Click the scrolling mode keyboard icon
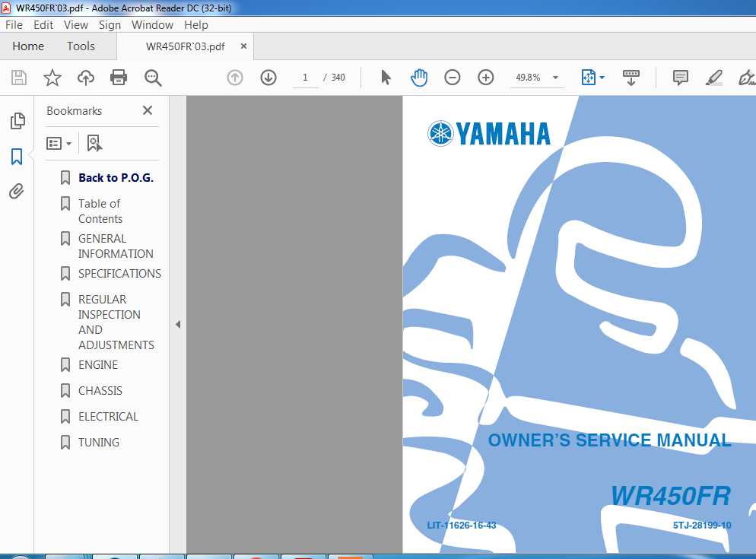This screenshot has height=559, width=756. pos(631,78)
